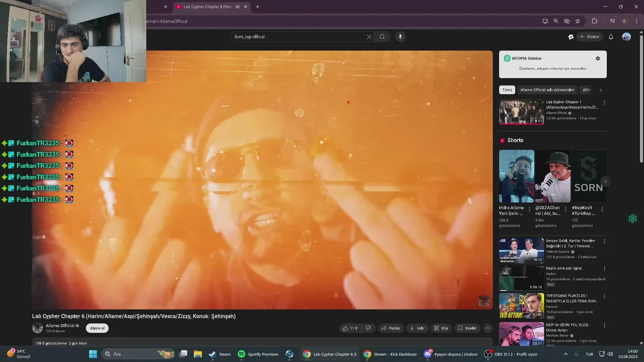Click the address bar URL text

click(x=166, y=21)
